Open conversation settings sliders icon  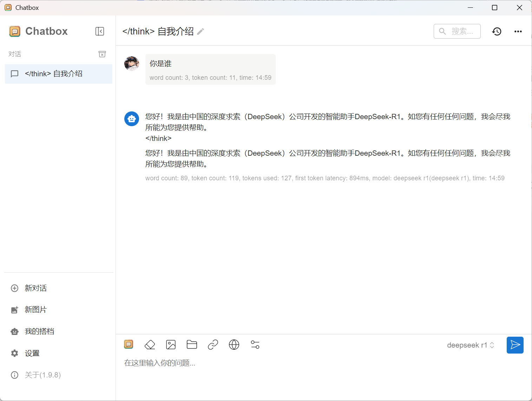point(255,345)
